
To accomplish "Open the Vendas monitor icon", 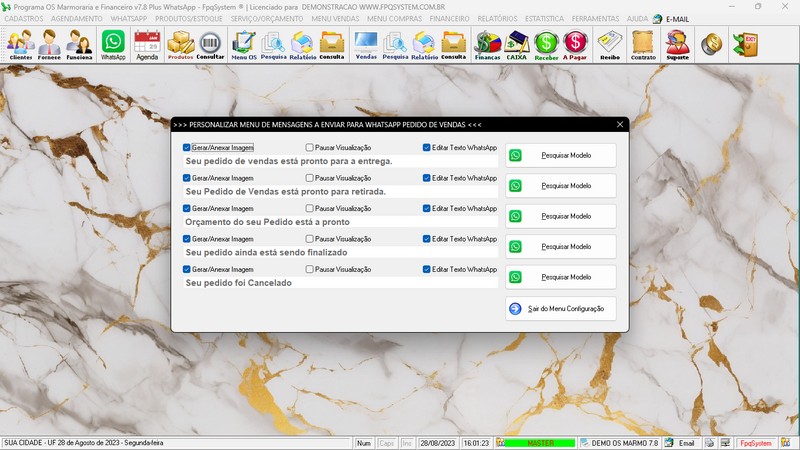I will [366, 45].
